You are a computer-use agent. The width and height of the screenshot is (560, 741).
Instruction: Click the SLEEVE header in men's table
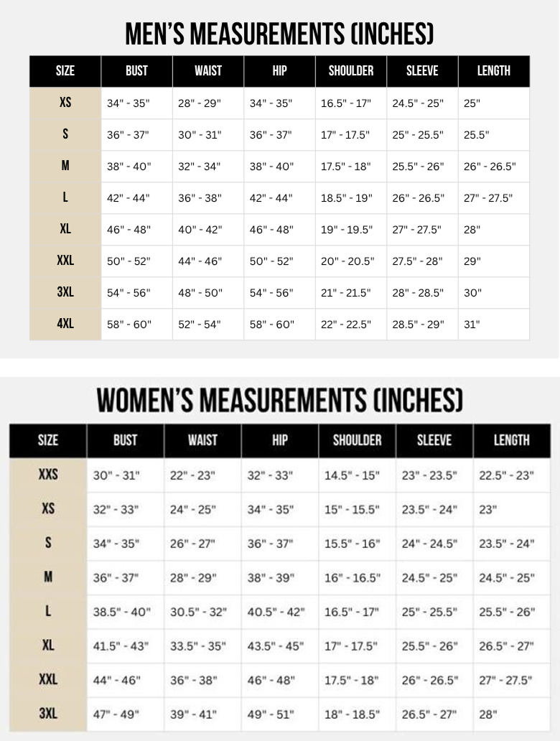coord(422,70)
